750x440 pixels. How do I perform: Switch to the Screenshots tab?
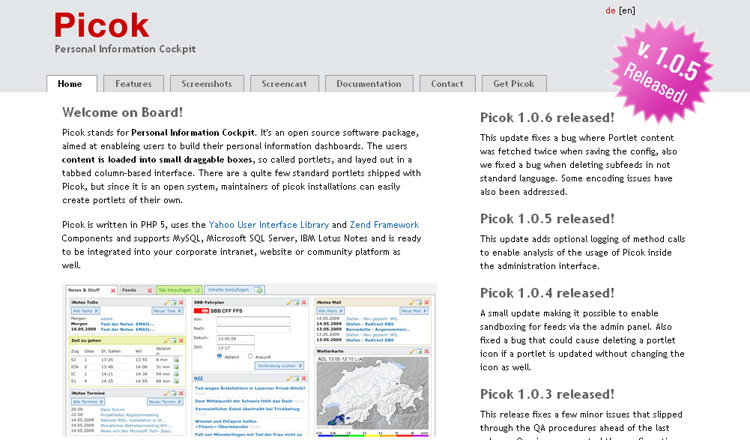(x=207, y=84)
